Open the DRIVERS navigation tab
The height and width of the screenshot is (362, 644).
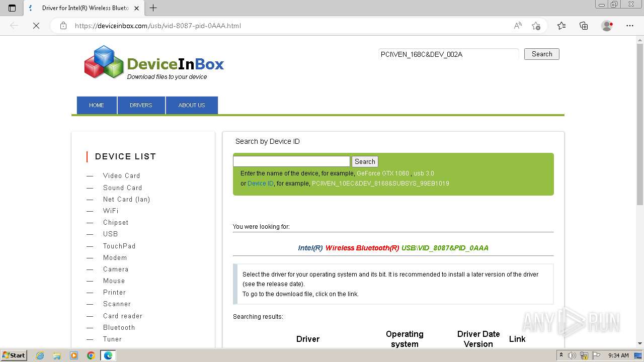click(141, 105)
